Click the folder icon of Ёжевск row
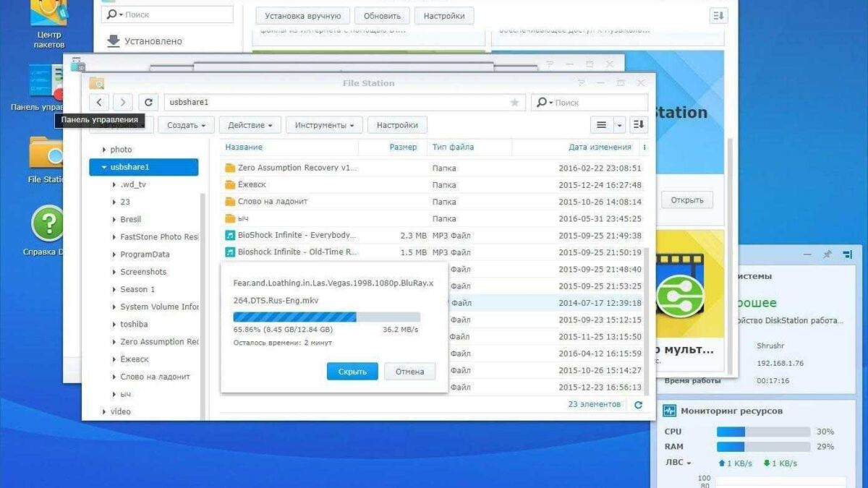 230,184
